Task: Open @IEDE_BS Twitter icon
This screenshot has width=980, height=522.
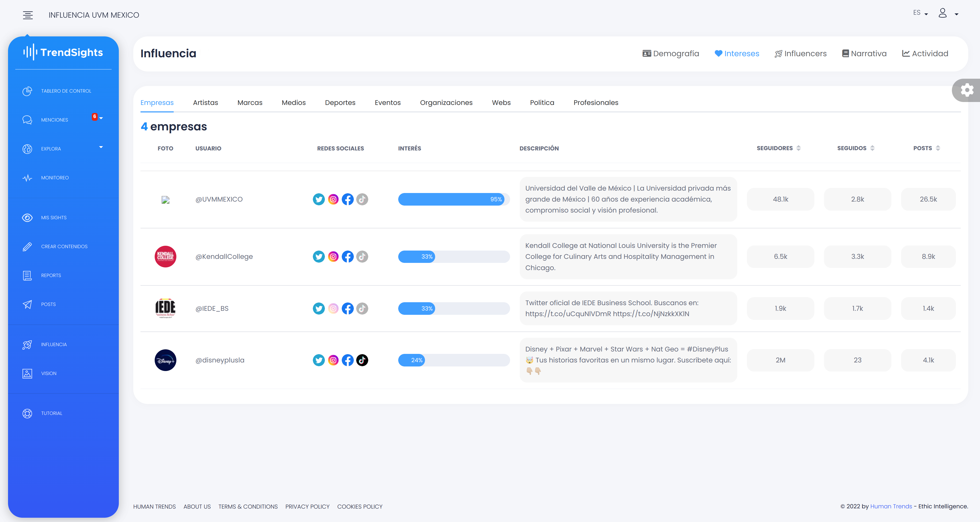Action: [319, 309]
